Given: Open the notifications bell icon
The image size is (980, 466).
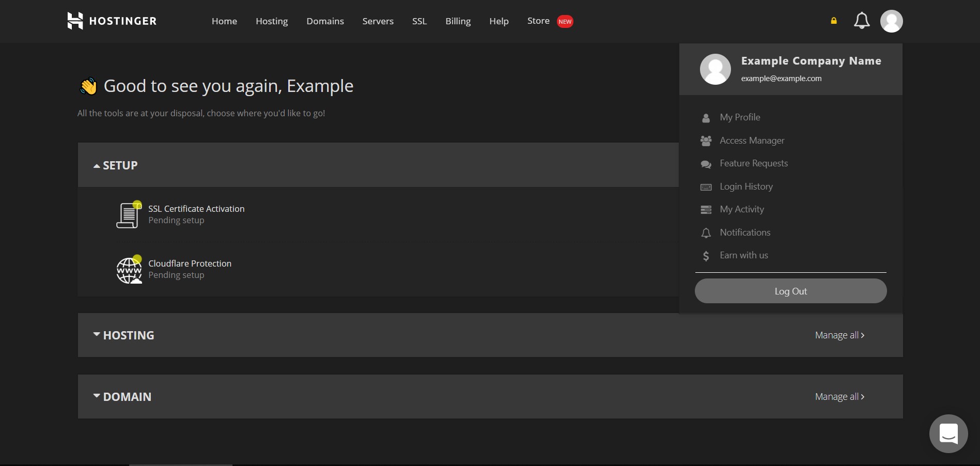Looking at the screenshot, I should [861, 21].
